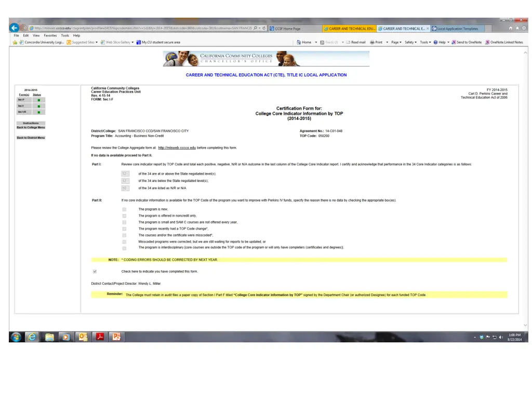Open the Edit menu
532x399 pixels.
tap(26, 35)
